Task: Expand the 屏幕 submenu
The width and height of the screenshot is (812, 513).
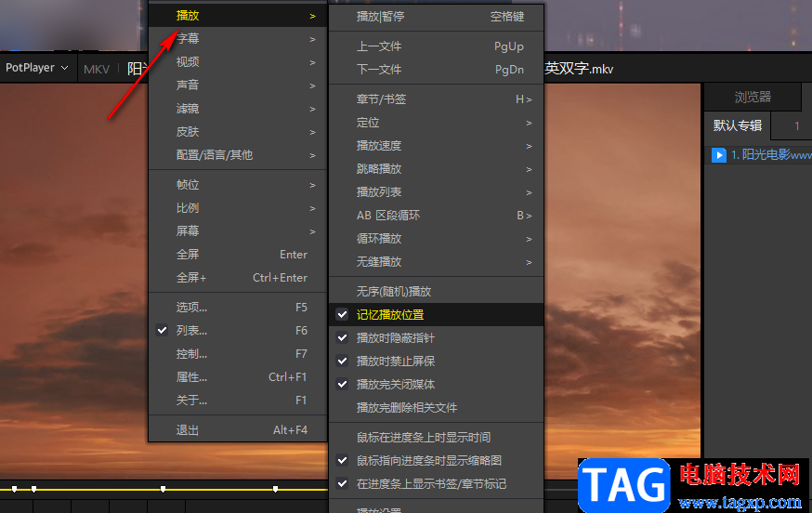Action: (x=238, y=231)
